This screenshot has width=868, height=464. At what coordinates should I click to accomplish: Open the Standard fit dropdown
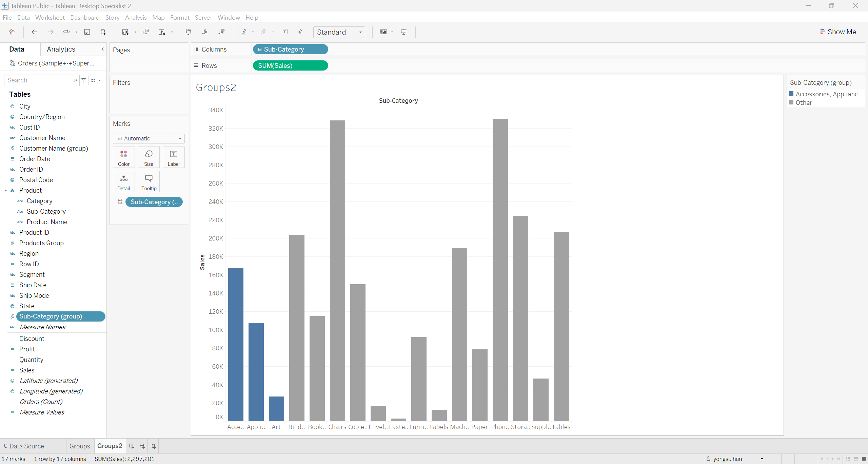click(360, 32)
